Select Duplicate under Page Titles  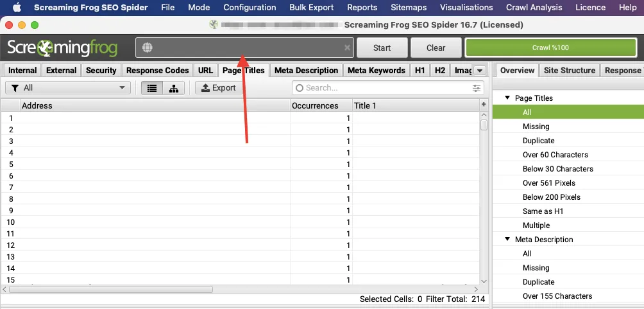click(538, 141)
